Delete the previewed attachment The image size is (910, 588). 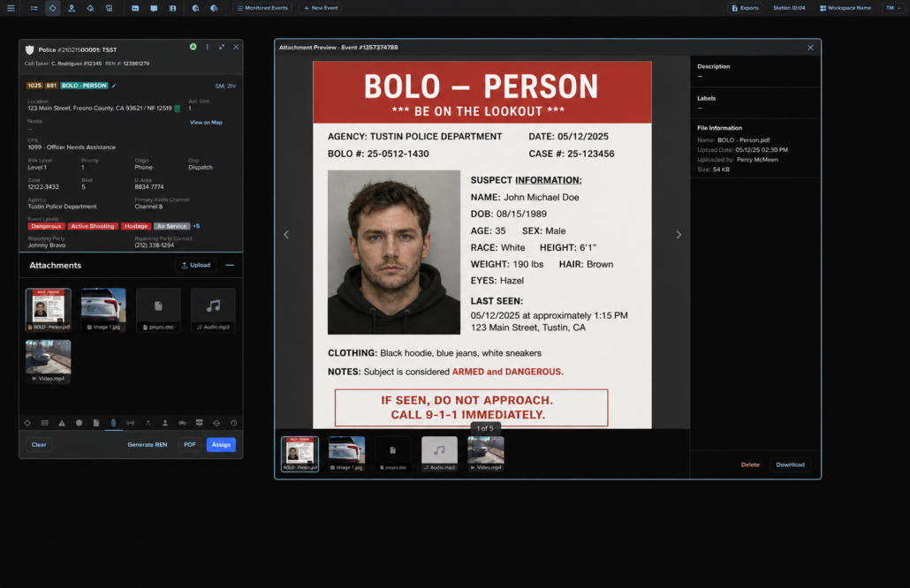tap(750, 464)
